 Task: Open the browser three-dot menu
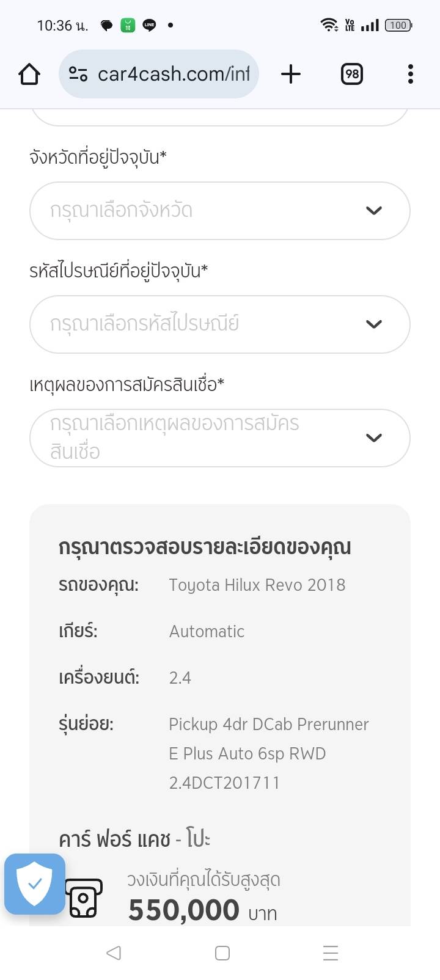coord(410,74)
